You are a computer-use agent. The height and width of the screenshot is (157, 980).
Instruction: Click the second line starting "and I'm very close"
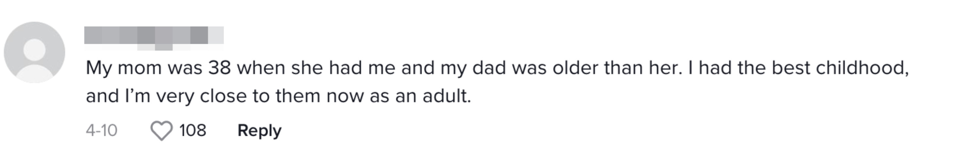click(278, 96)
